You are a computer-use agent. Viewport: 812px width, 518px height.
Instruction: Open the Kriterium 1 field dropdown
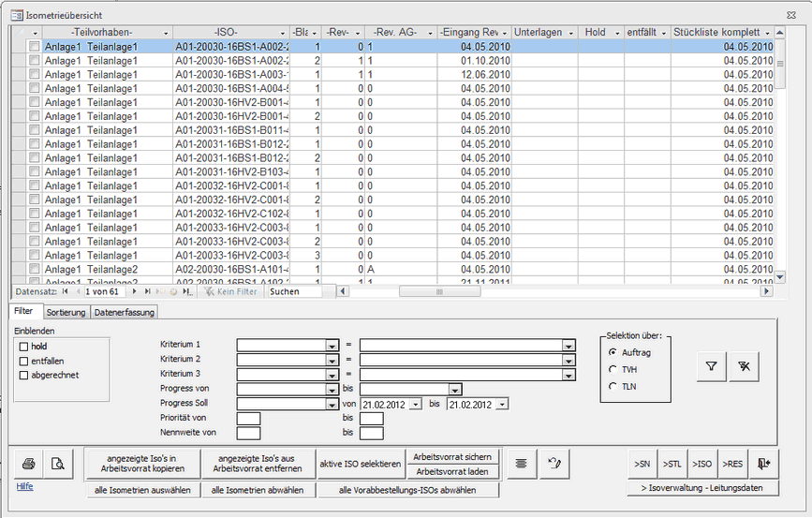pos(332,345)
